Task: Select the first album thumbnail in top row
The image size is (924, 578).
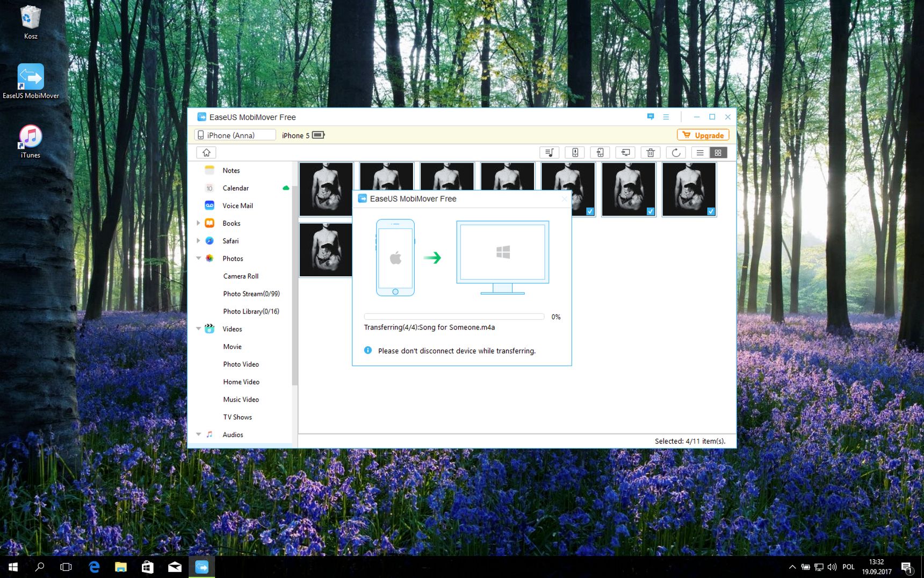Action: 326,189
